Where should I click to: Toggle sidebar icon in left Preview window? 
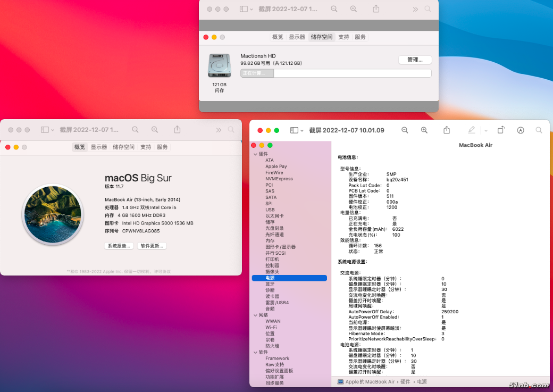[x=45, y=130]
